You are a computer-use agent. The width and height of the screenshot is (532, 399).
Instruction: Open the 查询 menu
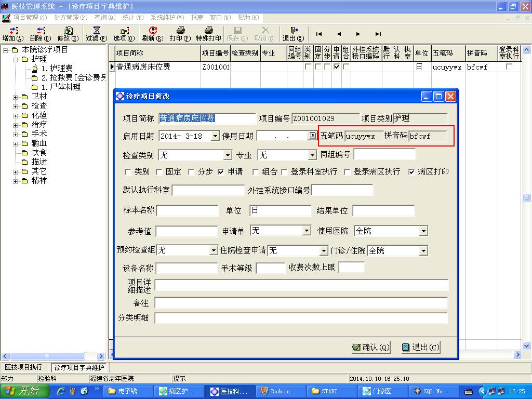(105, 18)
